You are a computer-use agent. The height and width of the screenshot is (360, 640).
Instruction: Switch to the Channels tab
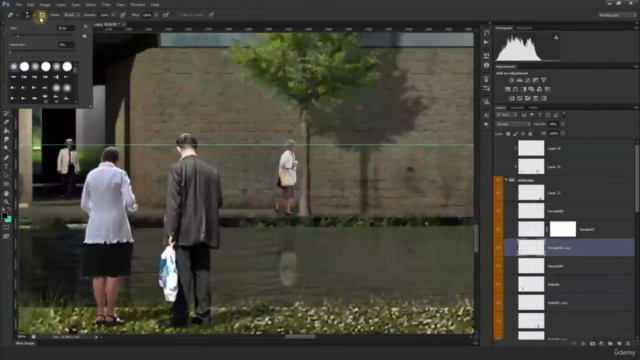(x=517, y=108)
